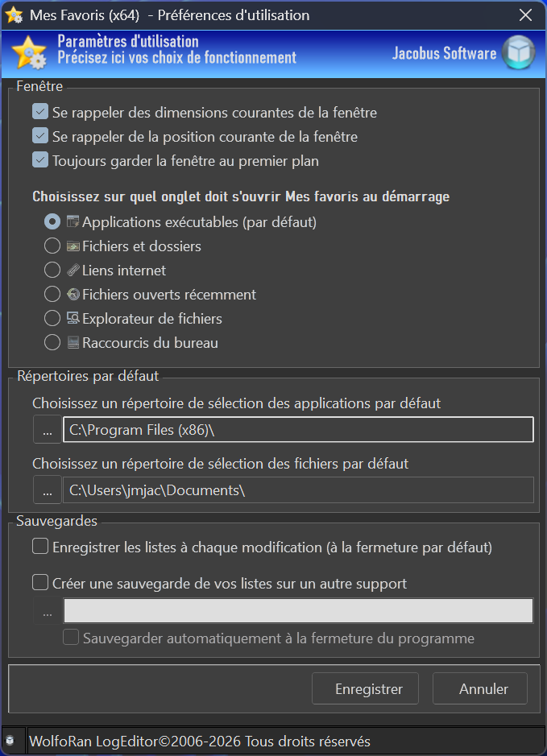The width and height of the screenshot is (547, 756).
Task: Browse for default applications directory
Action: point(48,430)
